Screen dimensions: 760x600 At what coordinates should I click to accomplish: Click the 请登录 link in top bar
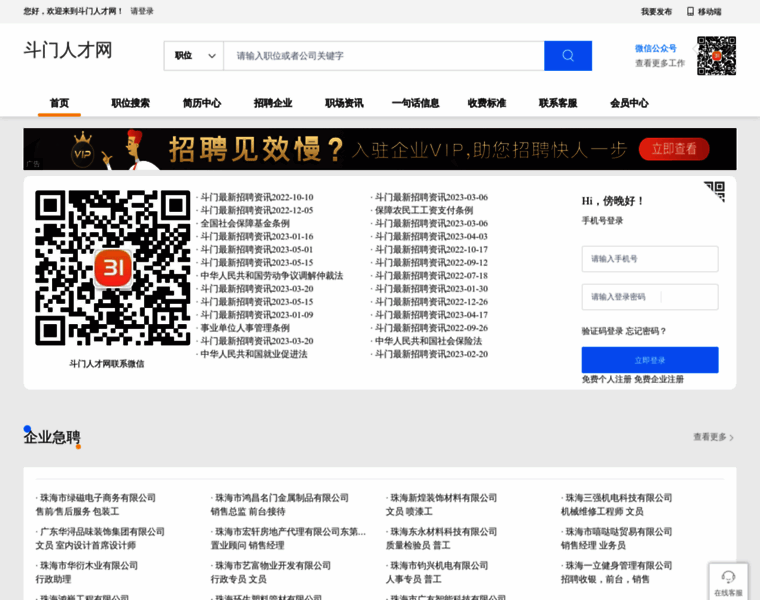tap(142, 11)
